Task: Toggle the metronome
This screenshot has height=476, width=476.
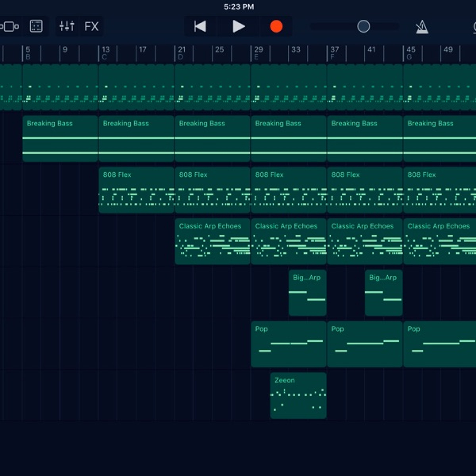Action: coord(422,27)
